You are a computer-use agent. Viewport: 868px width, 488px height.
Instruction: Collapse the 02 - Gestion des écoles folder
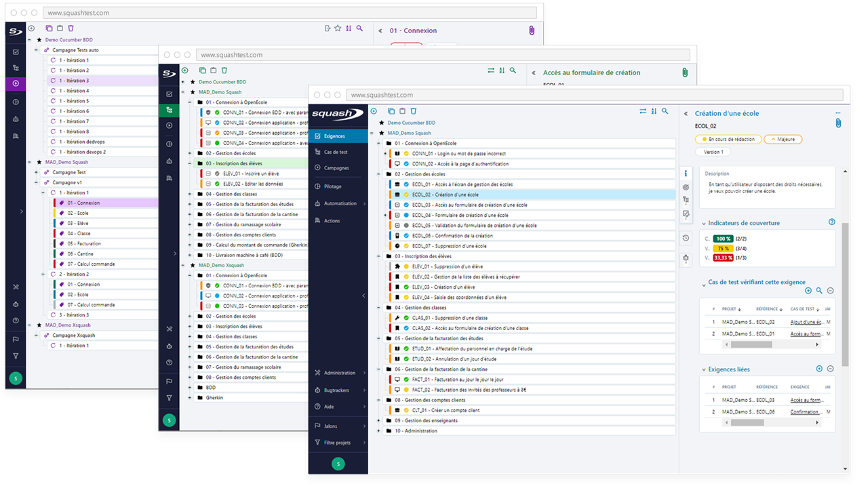click(379, 174)
